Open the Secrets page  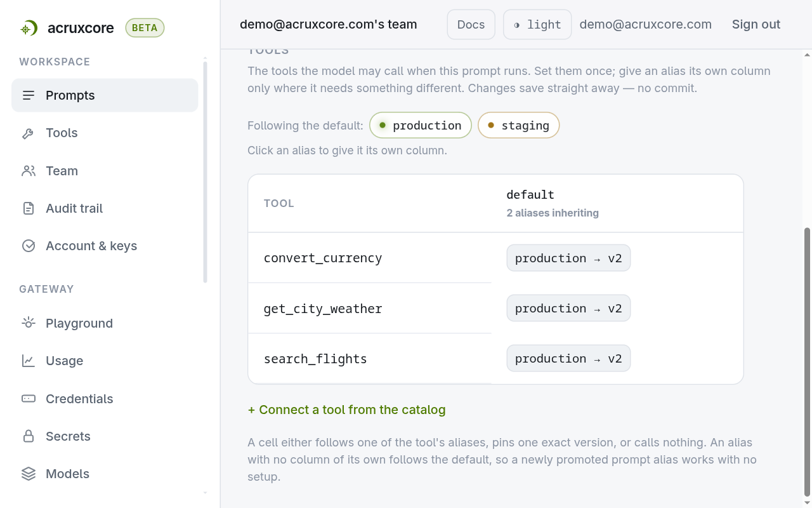click(105, 436)
